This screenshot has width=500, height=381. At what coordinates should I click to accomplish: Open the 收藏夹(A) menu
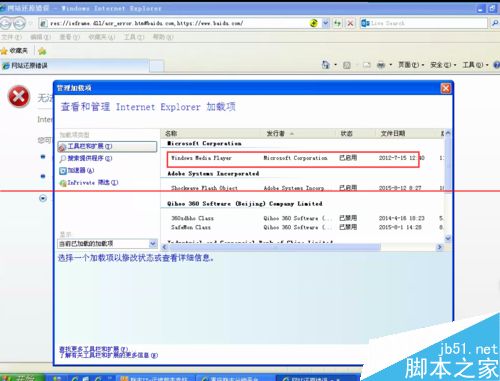tap(101, 37)
